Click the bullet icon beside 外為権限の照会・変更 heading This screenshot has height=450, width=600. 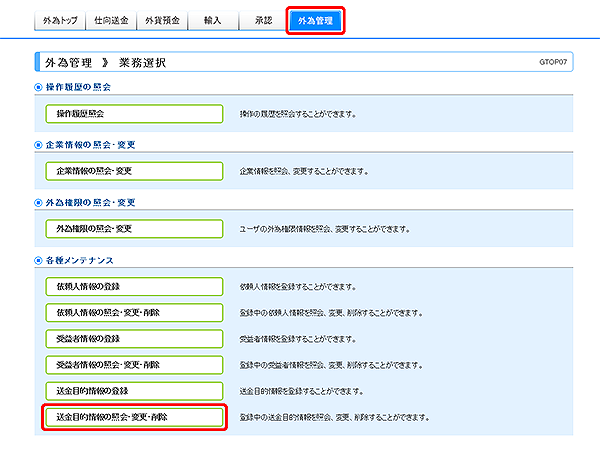38,203
